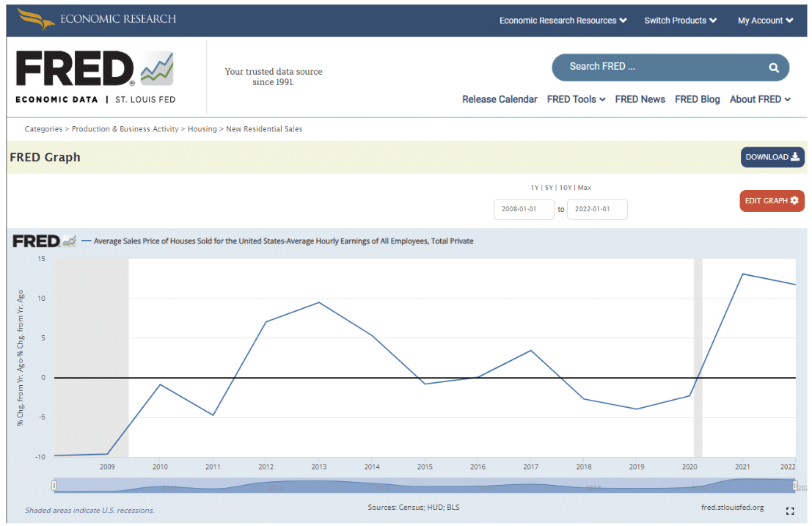Click the Download button
The image size is (812, 526).
click(772, 157)
